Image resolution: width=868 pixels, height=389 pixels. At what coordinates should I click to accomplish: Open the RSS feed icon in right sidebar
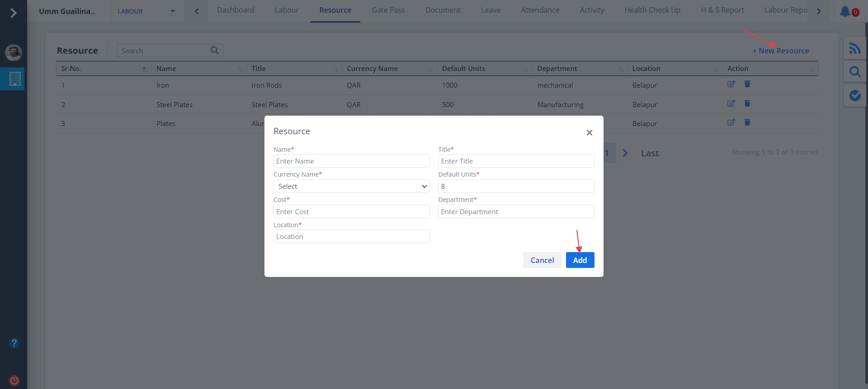[854, 48]
